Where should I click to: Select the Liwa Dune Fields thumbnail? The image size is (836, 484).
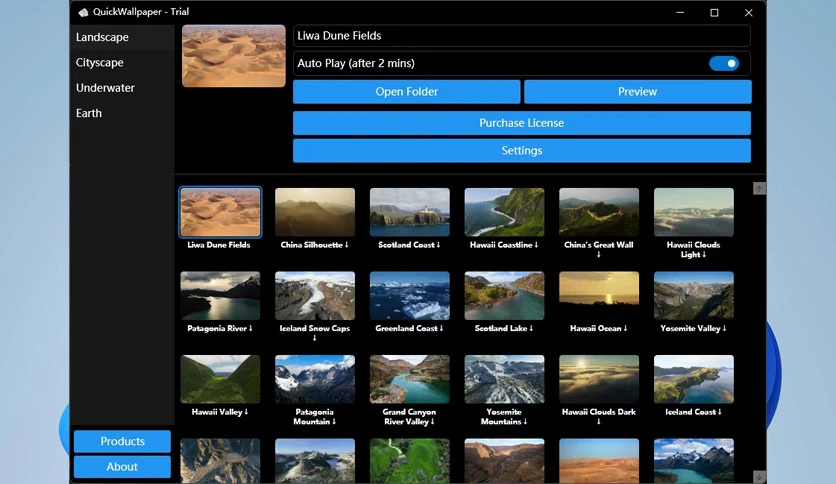pyautogui.click(x=220, y=212)
